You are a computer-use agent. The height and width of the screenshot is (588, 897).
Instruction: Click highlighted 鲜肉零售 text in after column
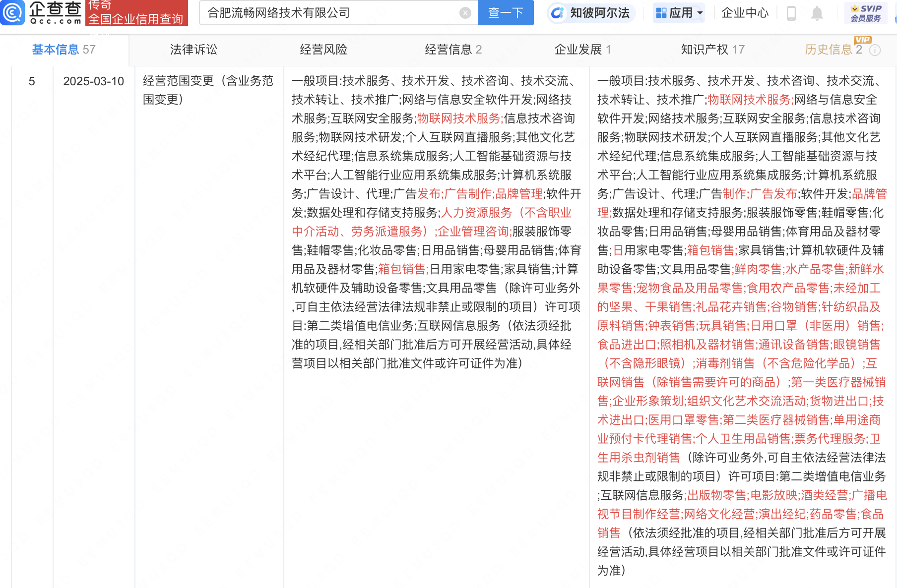[x=758, y=269]
